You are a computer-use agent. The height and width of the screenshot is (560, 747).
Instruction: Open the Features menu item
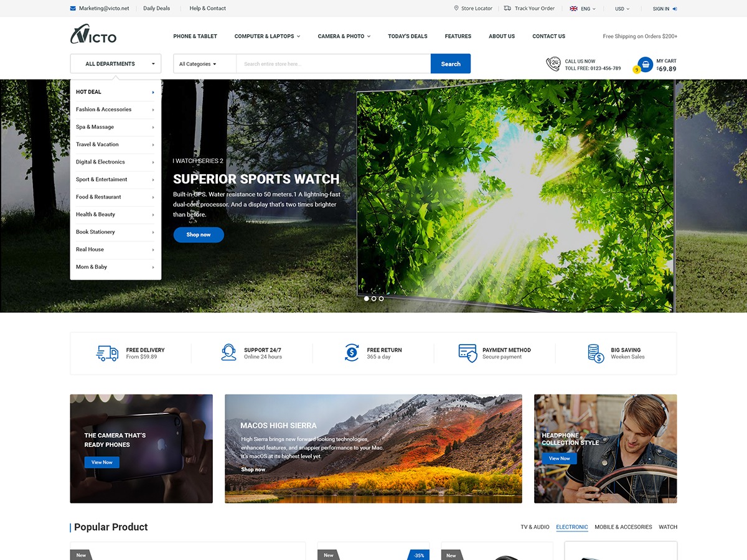pyautogui.click(x=458, y=36)
